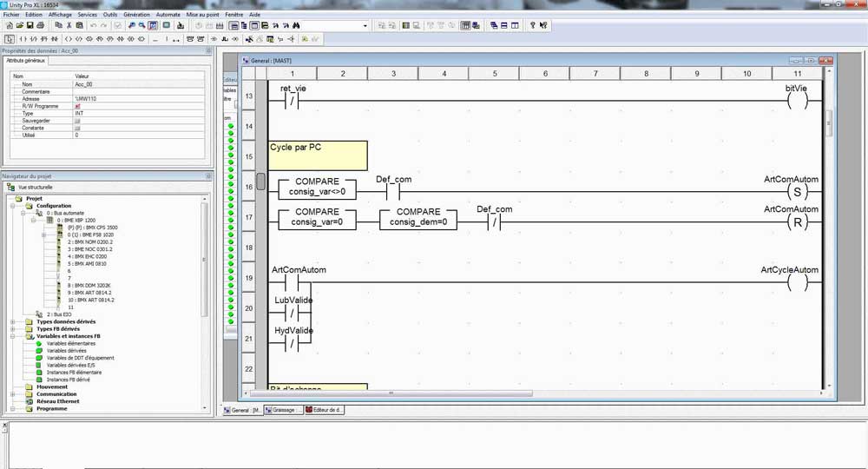Open the toolbar combo box dropdown
The height and width of the screenshot is (469, 868).
tap(366, 26)
